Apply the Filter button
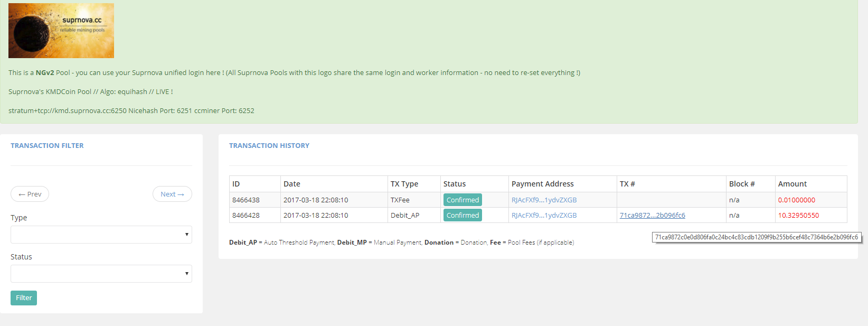Screen dimensions: 868x326 pyautogui.click(x=24, y=298)
